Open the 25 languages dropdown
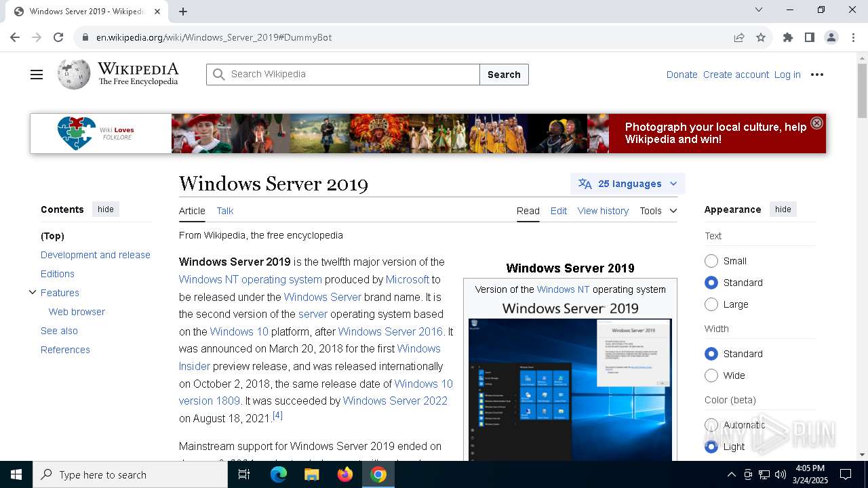The height and width of the screenshot is (488, 868). click(x=628, y=184)
